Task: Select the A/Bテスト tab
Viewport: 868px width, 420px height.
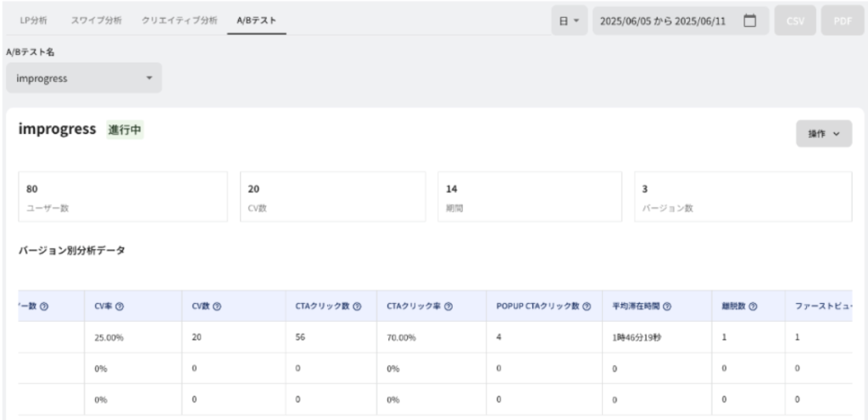Action: click(256, 19)
